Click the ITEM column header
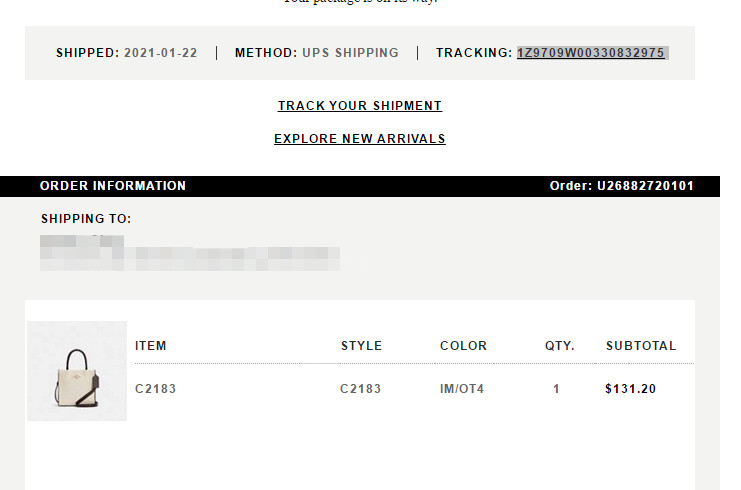 [151, 346]
